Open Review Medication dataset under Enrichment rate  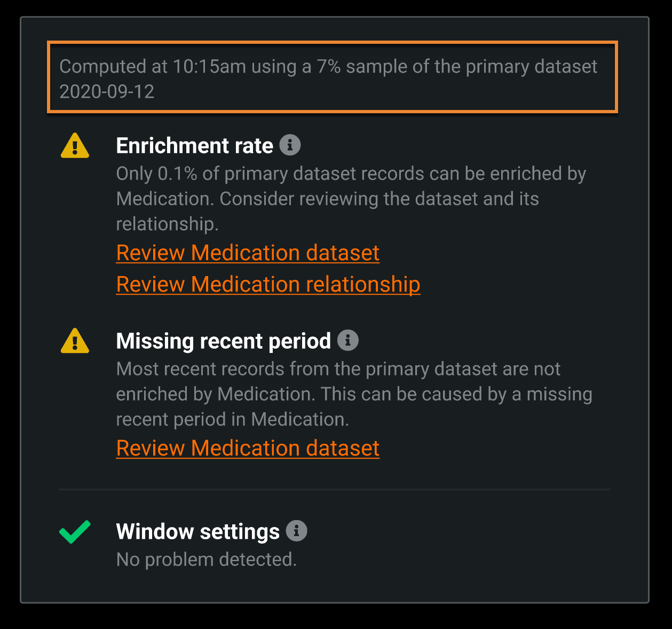click(x=248, y=253)
